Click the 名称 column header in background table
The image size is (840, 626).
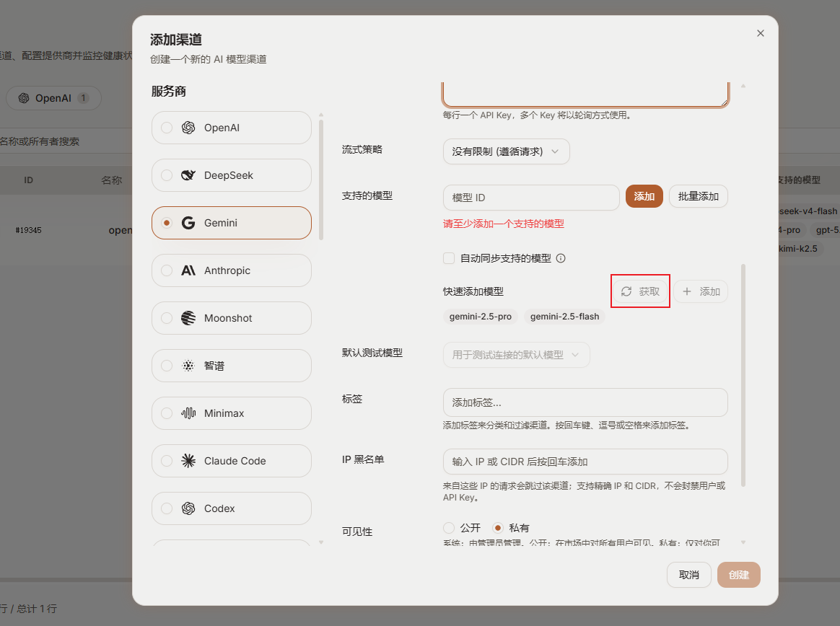click(111, 180)
